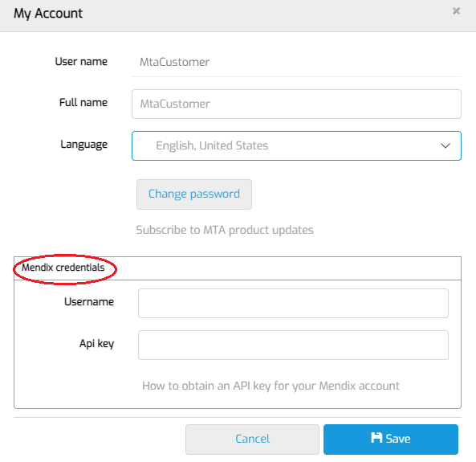Open the English, United States language selector
476x462 pixels.
[x=296, y=145]
